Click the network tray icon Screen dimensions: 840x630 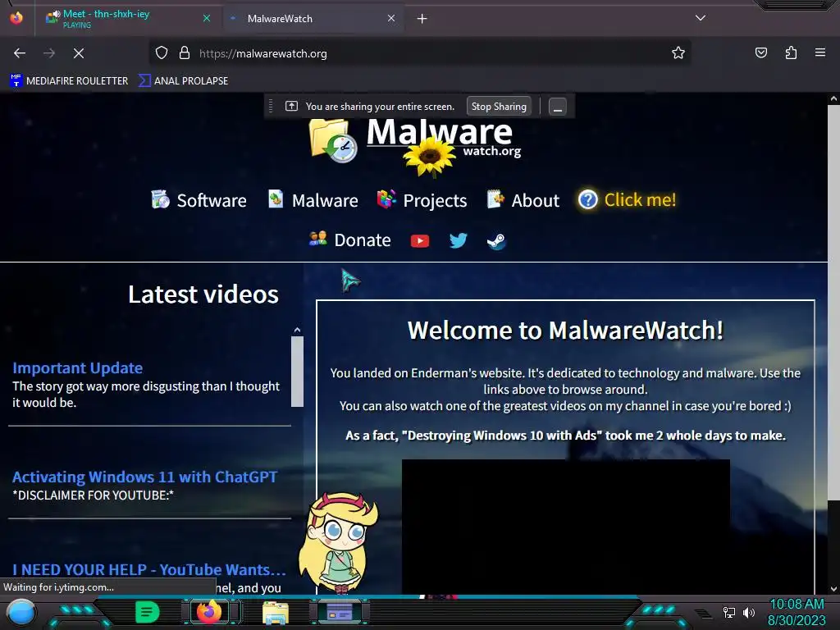728,612
